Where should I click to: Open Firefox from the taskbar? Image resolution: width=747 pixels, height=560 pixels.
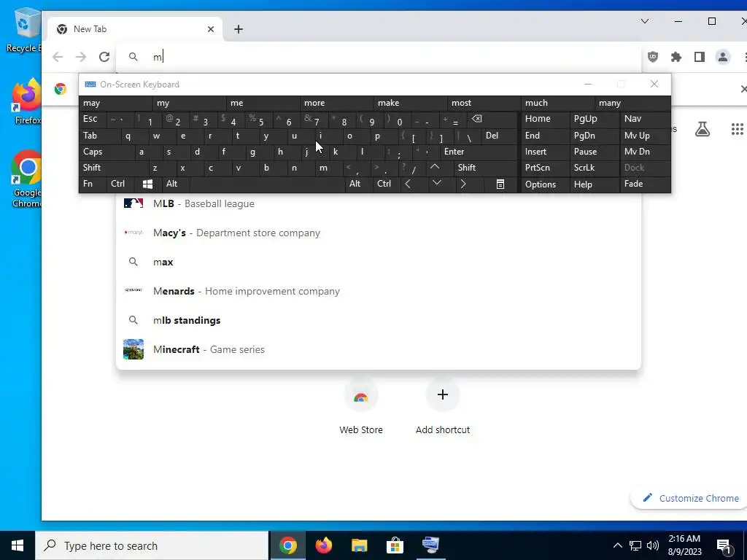coord(323,545)
